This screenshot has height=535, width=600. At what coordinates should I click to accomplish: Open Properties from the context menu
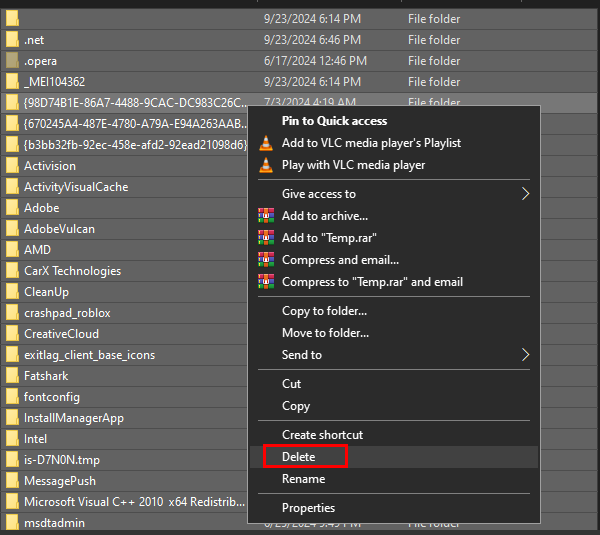[x=308, y=508]
